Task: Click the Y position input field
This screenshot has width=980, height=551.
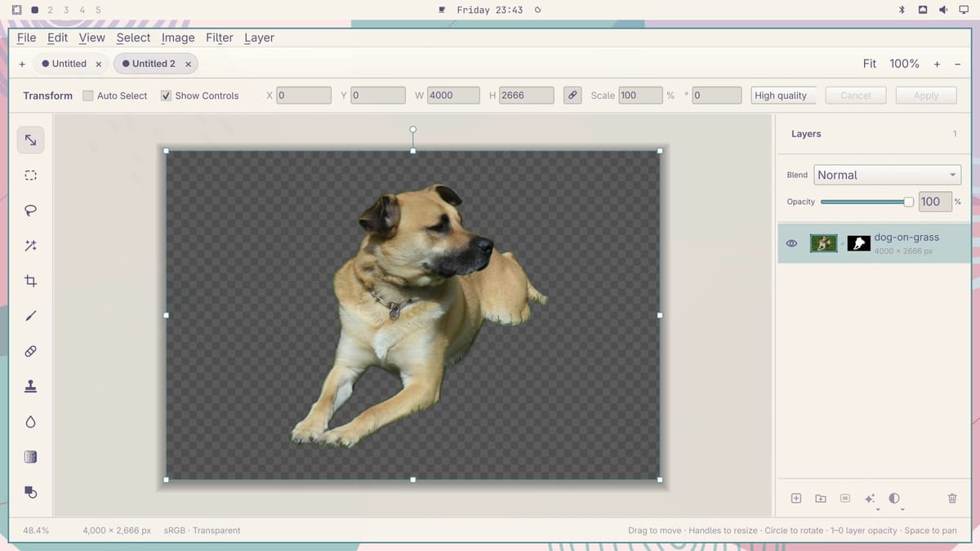Action: (378, 96)
